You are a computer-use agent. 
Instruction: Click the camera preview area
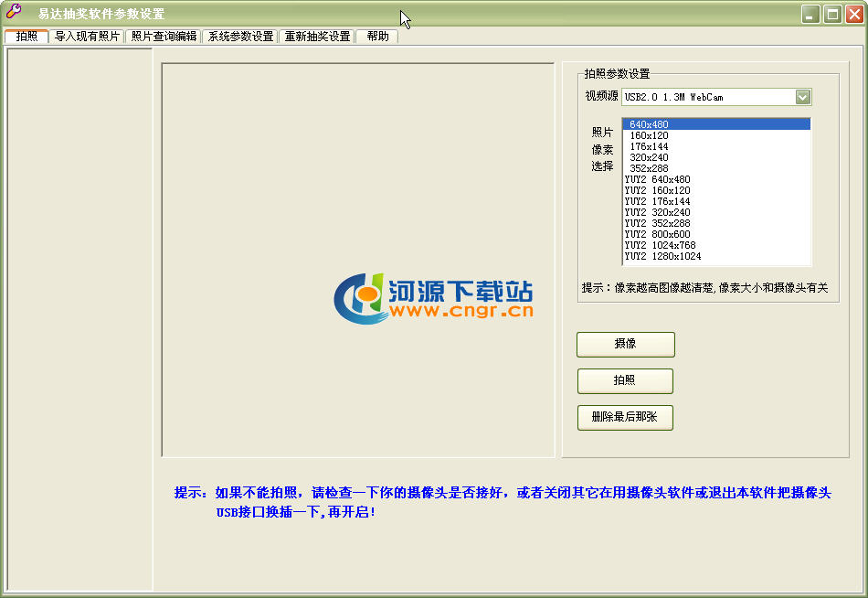click(357, 260)
